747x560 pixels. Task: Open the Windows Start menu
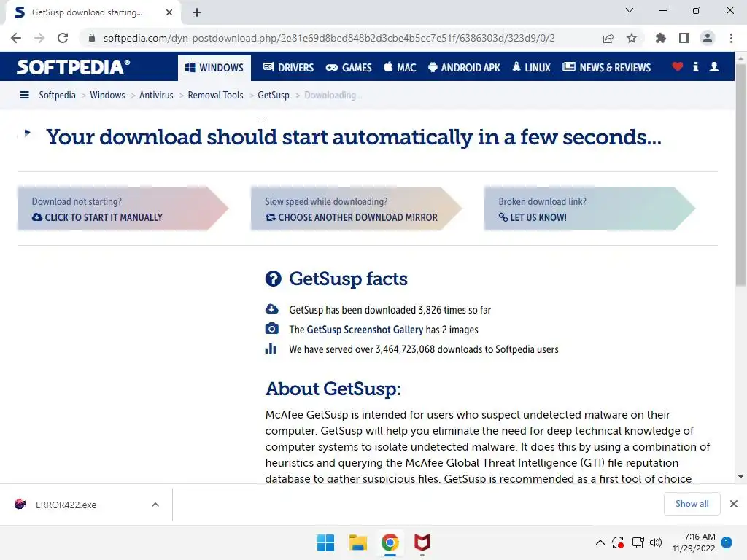(326, 542)
